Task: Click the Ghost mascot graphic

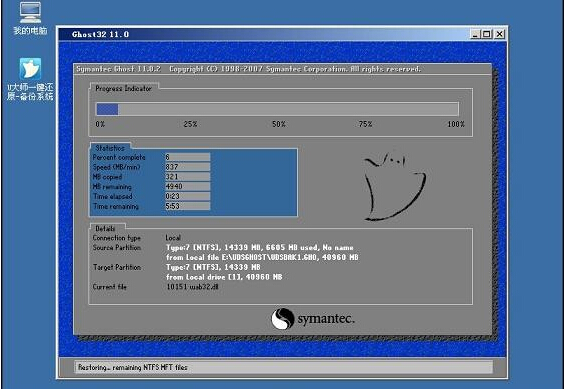Action: [395, 186]
